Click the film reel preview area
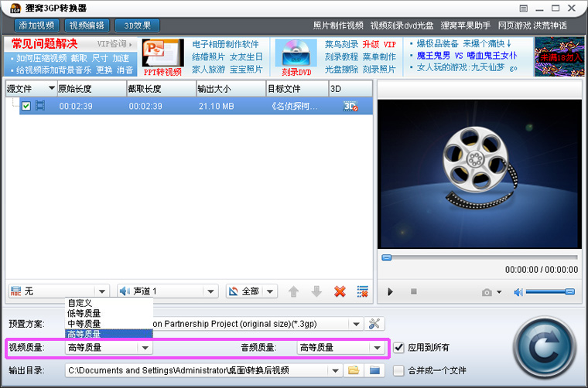 [479, 173]
